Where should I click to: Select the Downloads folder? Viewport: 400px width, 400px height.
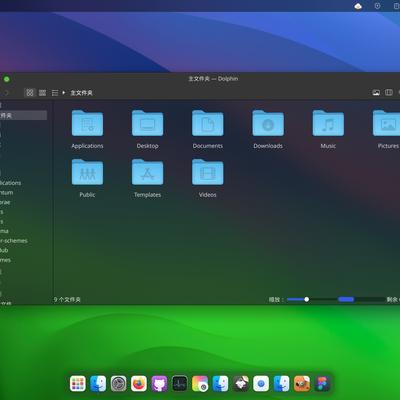(x=268, y=129)
